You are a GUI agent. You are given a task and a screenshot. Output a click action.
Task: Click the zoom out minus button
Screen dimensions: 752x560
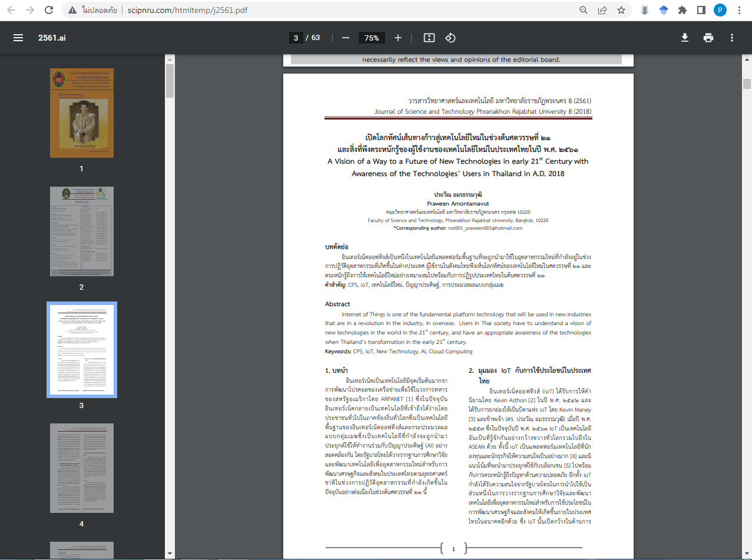pos(346,38)
